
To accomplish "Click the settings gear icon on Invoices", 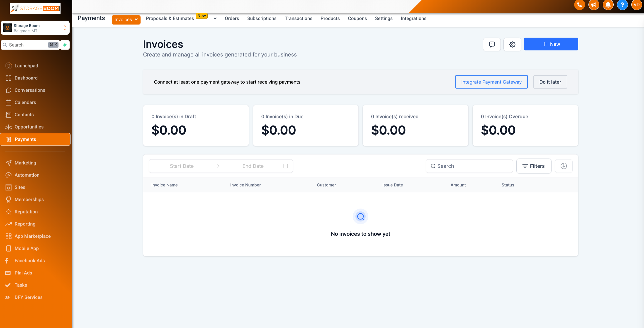I will [x=512, y=44].
